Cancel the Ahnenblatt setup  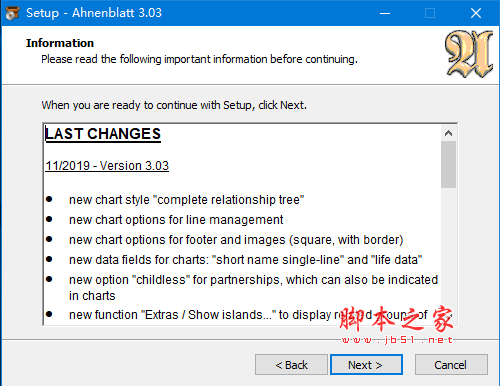[451, 365]
